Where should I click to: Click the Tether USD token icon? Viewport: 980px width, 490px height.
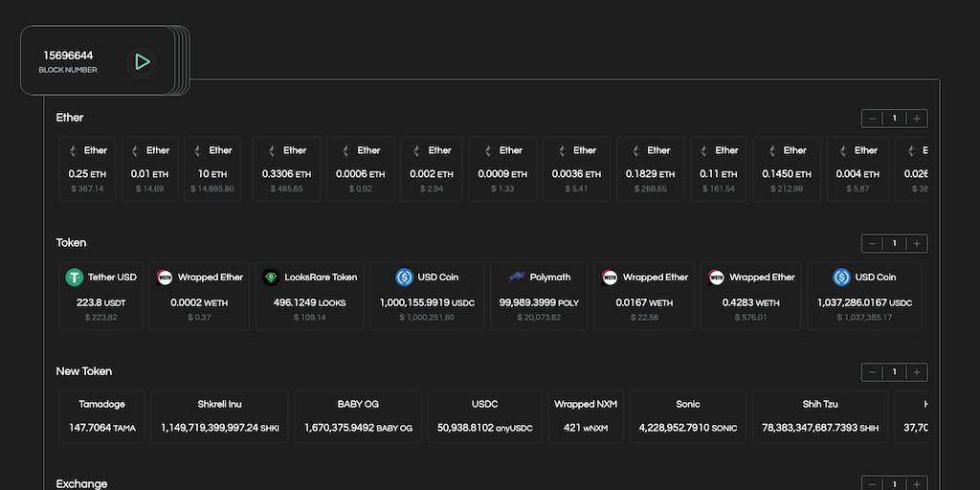coord(75,278)
